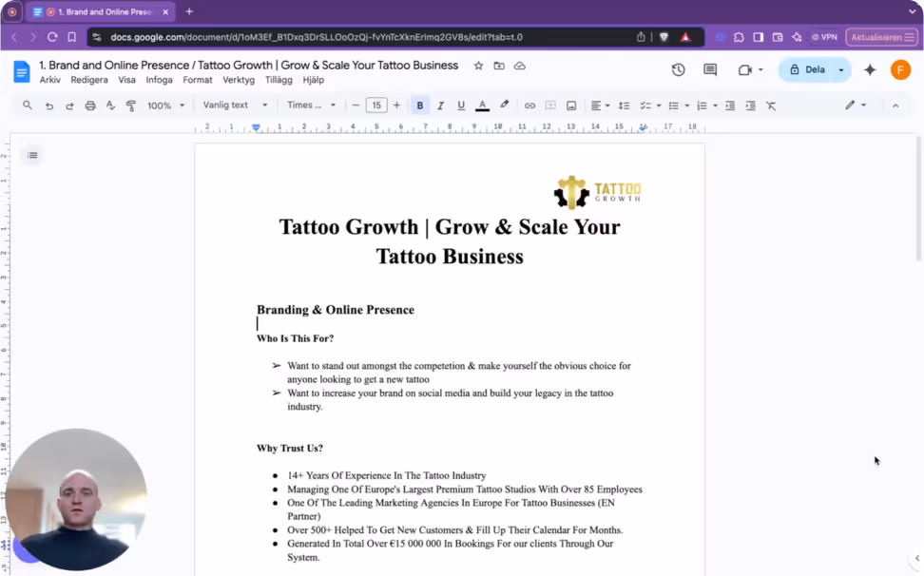Print the document
Screen dimensions: 924x576
pyautogui.click(x=90, y=106)
